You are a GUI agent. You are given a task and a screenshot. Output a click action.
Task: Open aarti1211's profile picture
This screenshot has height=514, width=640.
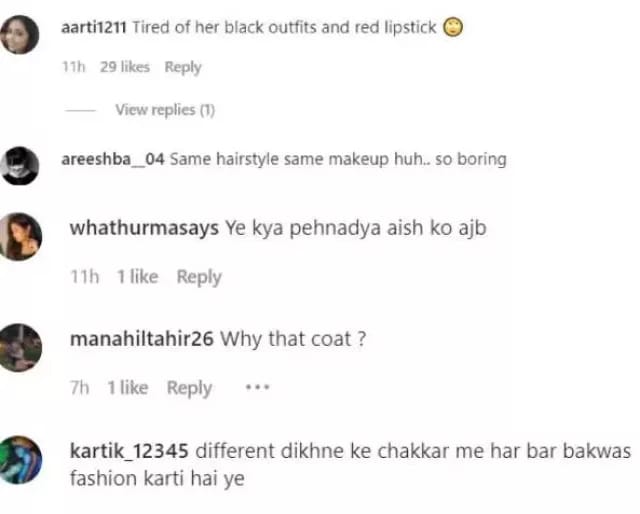20,35
